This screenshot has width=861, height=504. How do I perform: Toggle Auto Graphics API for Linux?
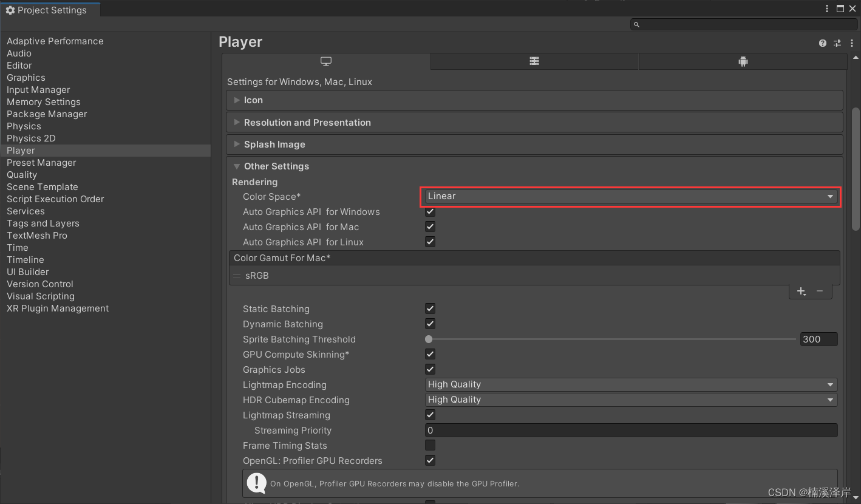(430, 242)
